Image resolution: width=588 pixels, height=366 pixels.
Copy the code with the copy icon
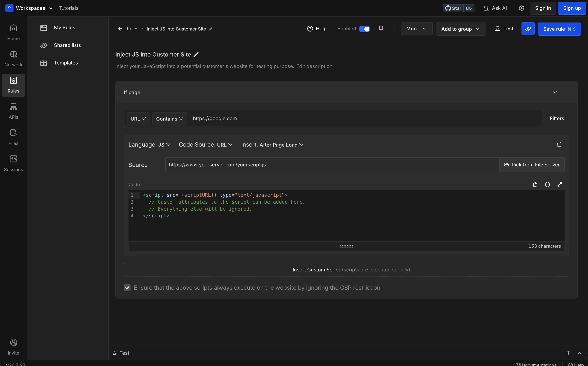pyautogui.click(x=535, y=184)
